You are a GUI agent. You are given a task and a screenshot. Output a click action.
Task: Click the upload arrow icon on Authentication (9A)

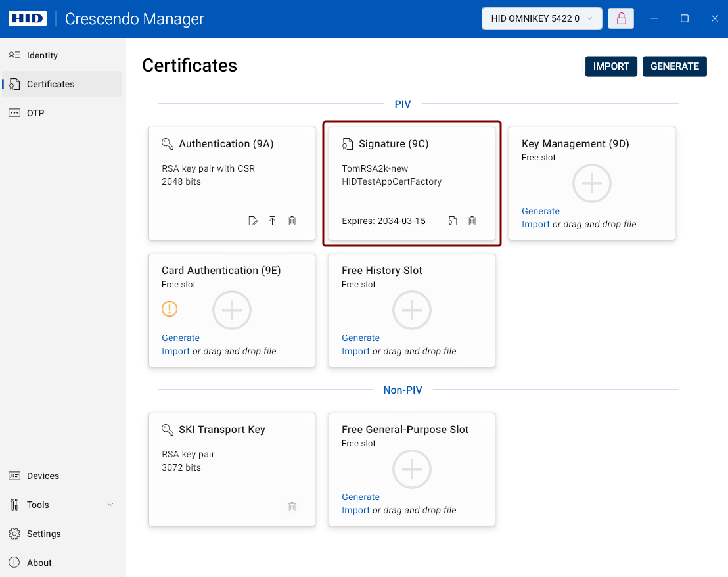click(273, 221)
